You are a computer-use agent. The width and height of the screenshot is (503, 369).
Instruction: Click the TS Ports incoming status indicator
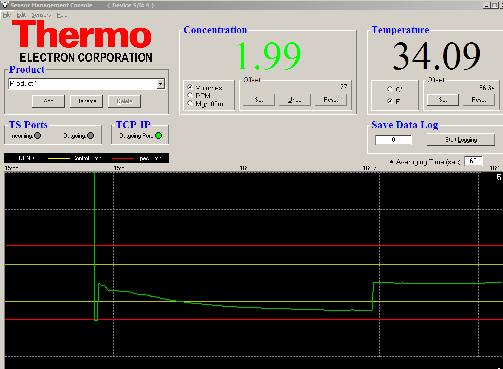click(38, 136)
